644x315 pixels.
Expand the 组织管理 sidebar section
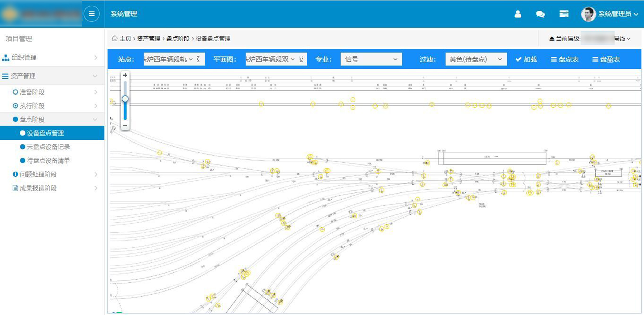point(24,58)
